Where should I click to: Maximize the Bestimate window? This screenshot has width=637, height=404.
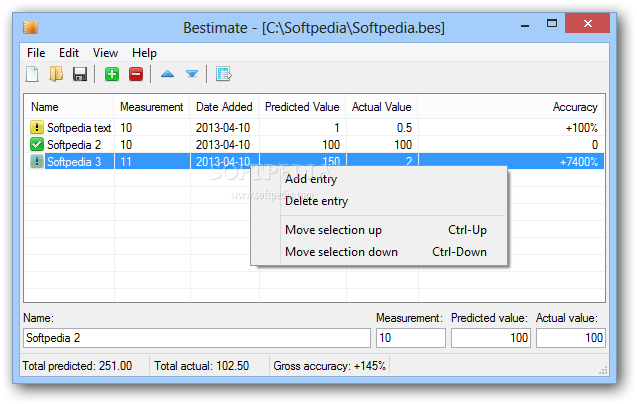(x=552, y=24)
